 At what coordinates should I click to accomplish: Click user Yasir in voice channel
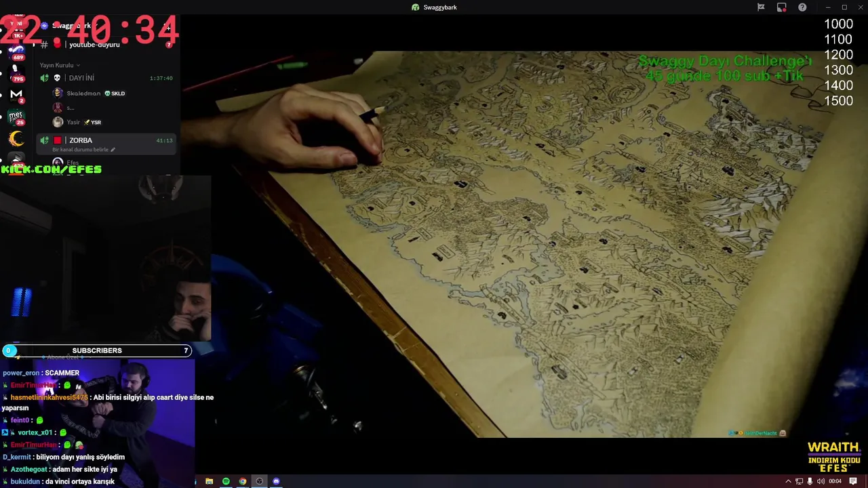[73, 122]
